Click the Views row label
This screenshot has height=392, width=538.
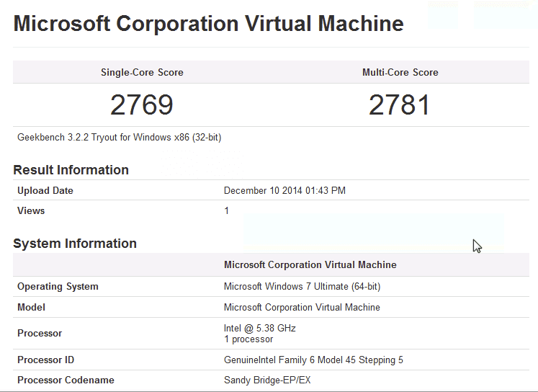pos(31,211)
